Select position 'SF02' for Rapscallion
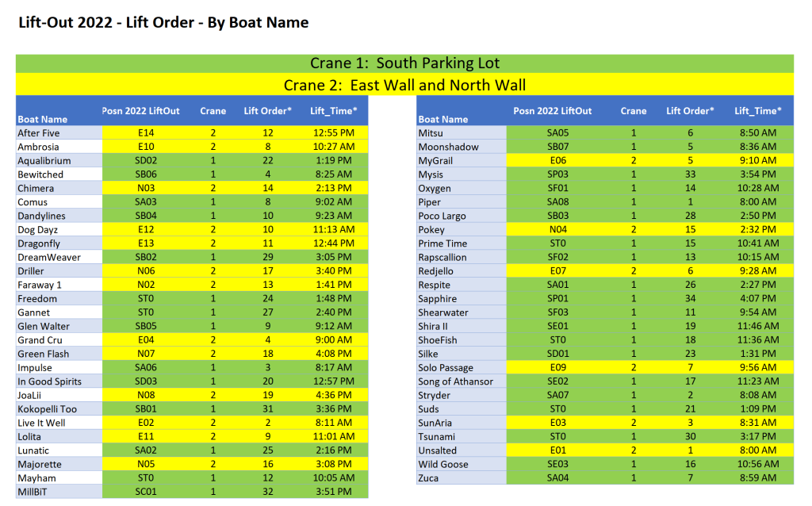This screenshot has height=506, width=812. click(x=557, y=258)
